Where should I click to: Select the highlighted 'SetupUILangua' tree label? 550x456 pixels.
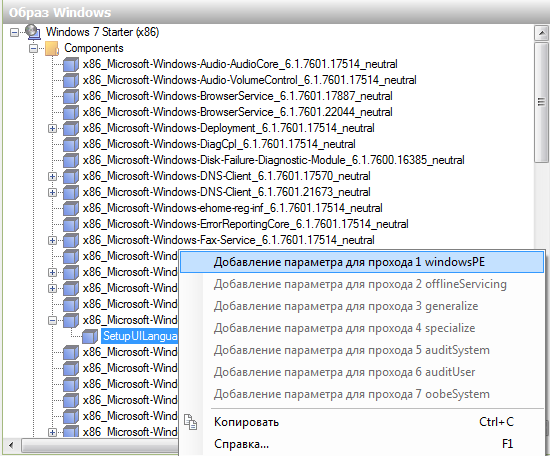pyautogui.click(x=140, y=336)
